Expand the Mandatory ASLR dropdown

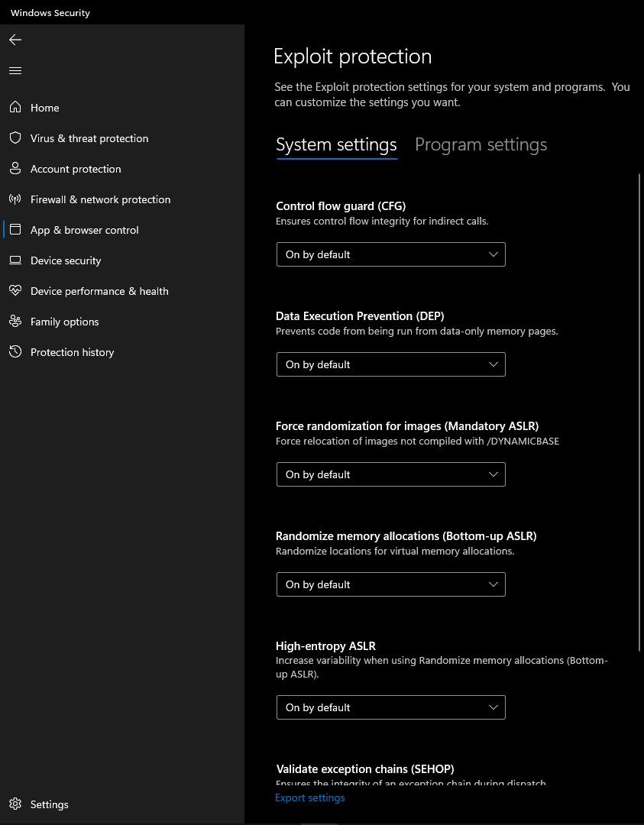pos(390,474)
